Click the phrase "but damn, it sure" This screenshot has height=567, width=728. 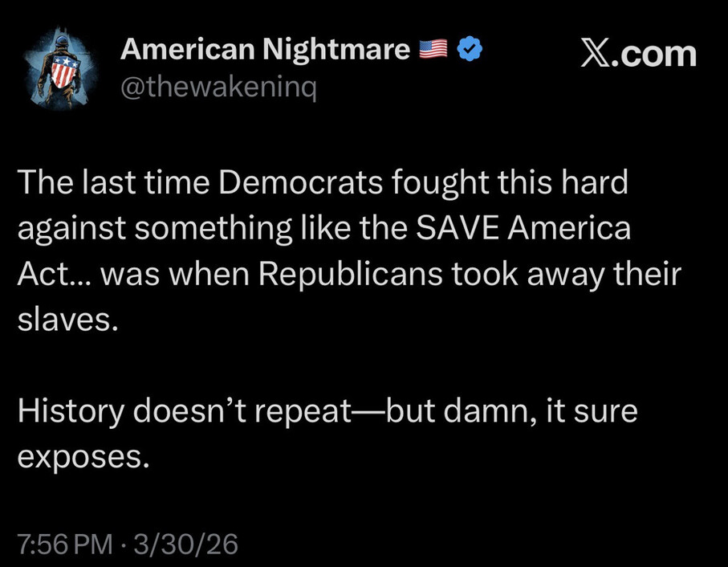[x=511, y=412]
